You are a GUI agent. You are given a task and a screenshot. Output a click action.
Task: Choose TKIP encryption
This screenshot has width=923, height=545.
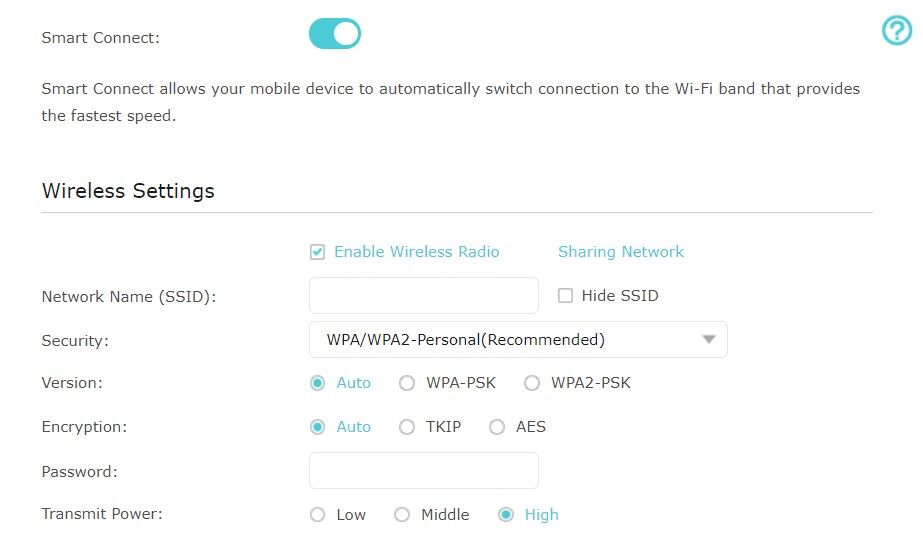click(407, 427)
